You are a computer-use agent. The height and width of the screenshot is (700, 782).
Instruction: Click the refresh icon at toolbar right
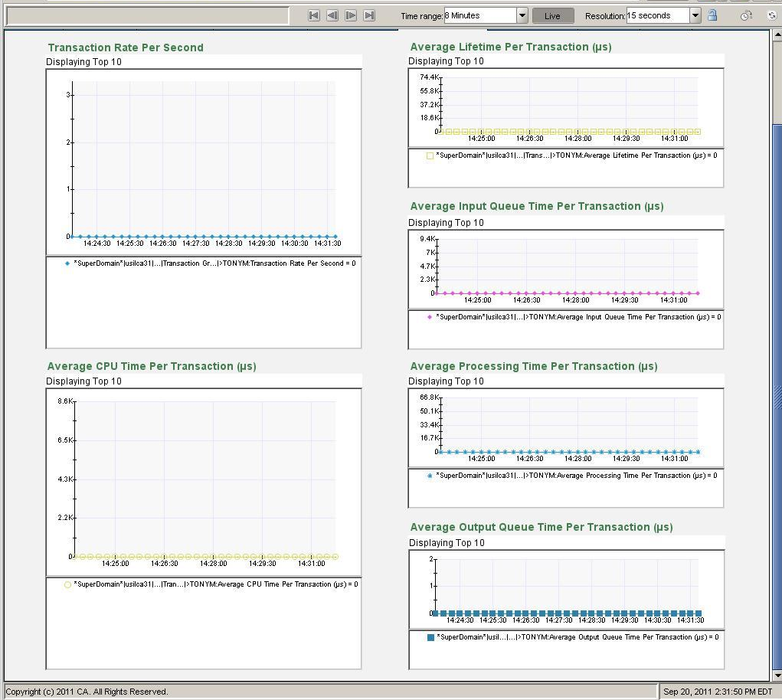pyautogui.click(x=772, y=15)
